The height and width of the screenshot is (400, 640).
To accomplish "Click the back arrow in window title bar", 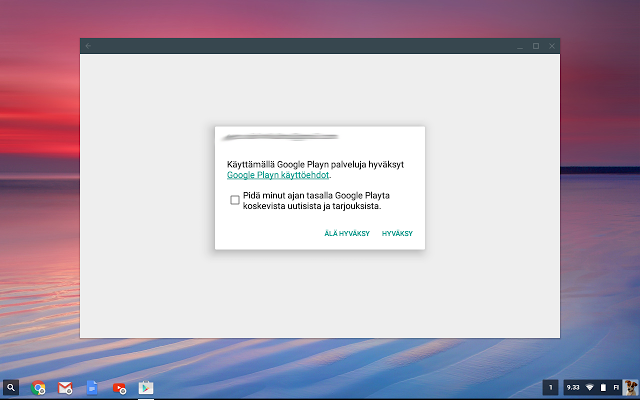I will [x=88, y=46].
